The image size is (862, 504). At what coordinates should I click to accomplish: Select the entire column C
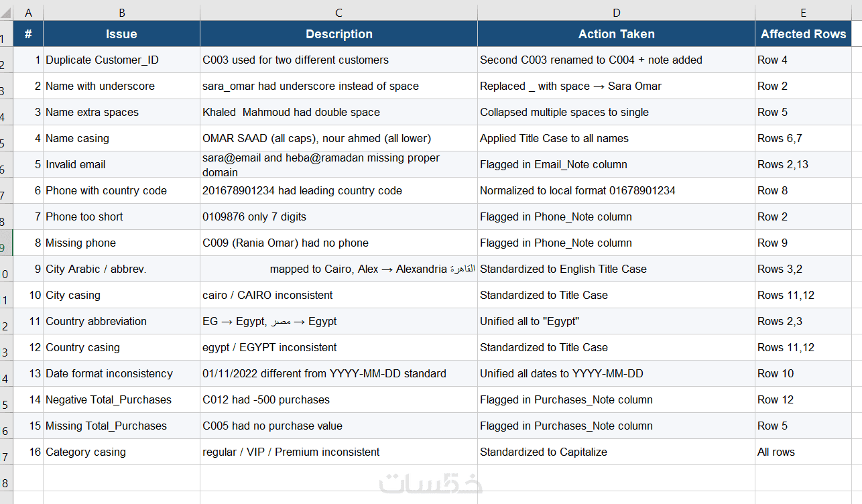[338, 12]
